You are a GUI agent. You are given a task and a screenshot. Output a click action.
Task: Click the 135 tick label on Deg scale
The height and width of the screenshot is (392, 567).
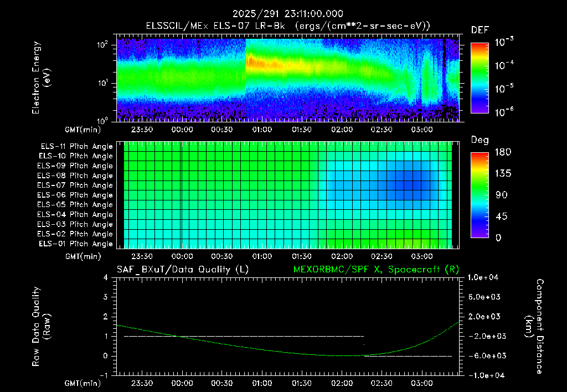(503, 173)
